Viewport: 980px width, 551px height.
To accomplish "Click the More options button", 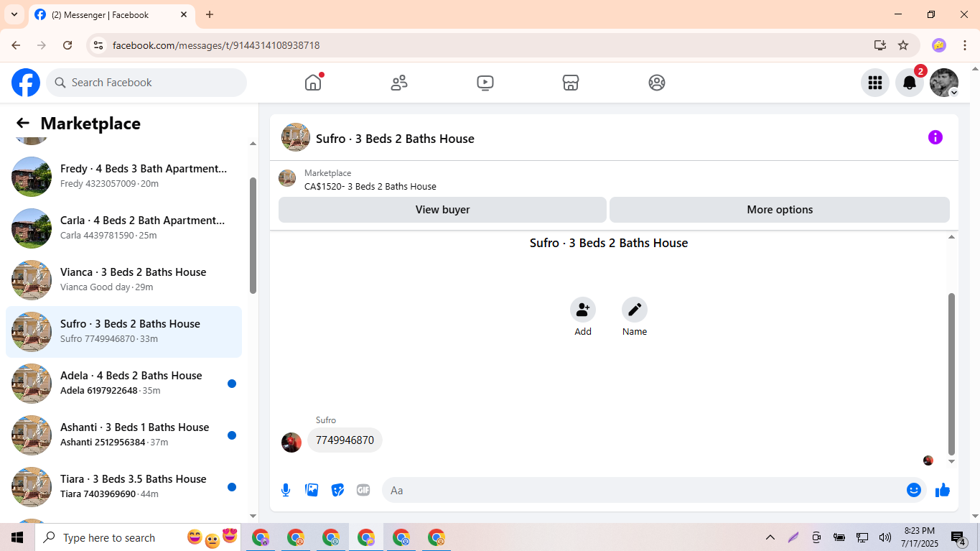I will [780, 210].
